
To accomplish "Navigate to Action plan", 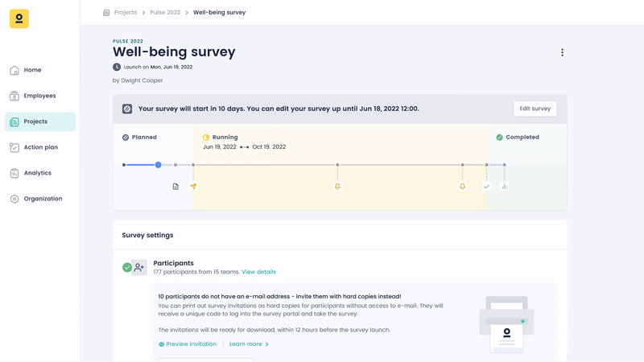I will pos(40,147).
